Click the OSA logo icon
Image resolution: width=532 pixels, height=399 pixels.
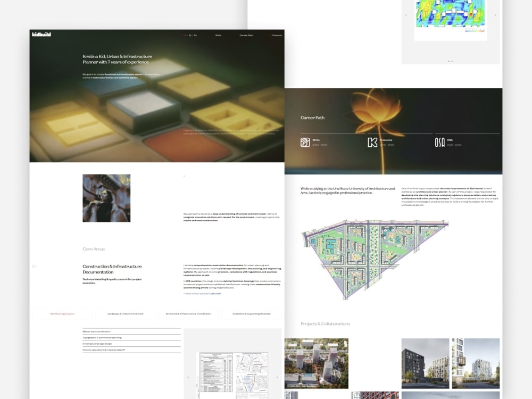(x=440, y=142)
